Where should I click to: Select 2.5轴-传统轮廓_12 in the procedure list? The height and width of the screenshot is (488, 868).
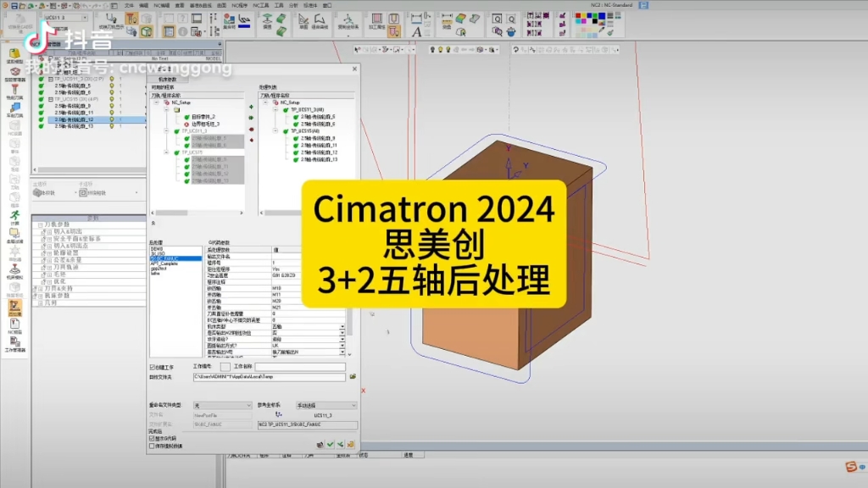coord(73,119)
